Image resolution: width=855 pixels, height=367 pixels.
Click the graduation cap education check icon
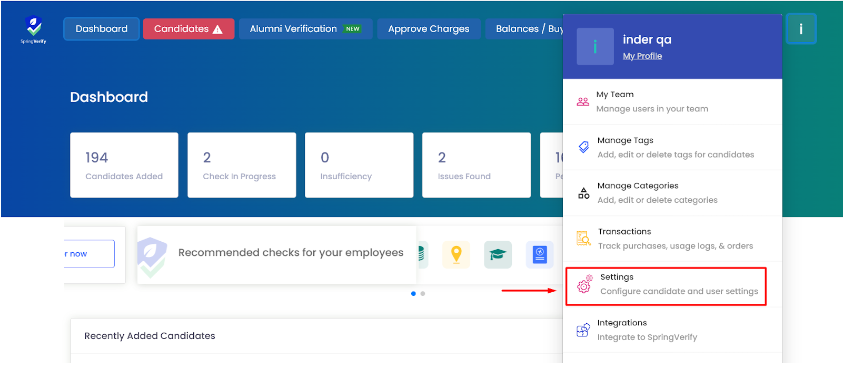tap(498, 255)
